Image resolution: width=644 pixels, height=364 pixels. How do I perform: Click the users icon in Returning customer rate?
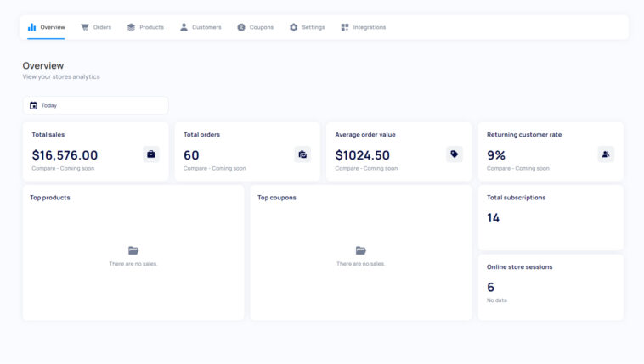(606, 154)
